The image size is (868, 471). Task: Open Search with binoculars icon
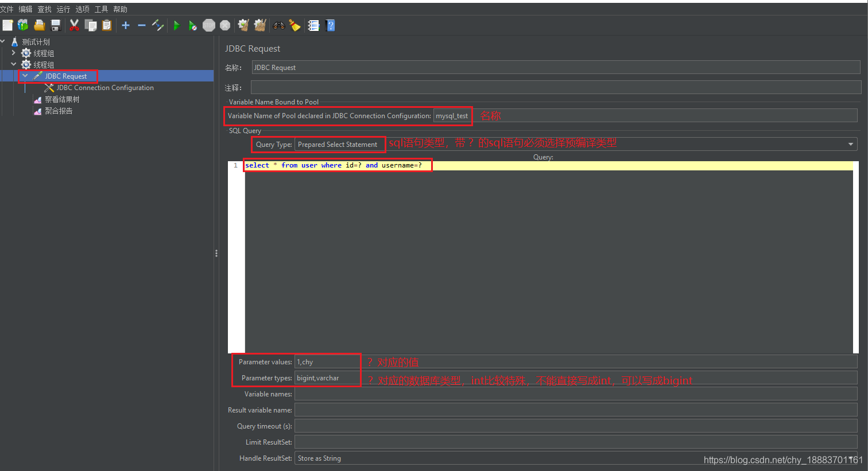tap(279, 25)
